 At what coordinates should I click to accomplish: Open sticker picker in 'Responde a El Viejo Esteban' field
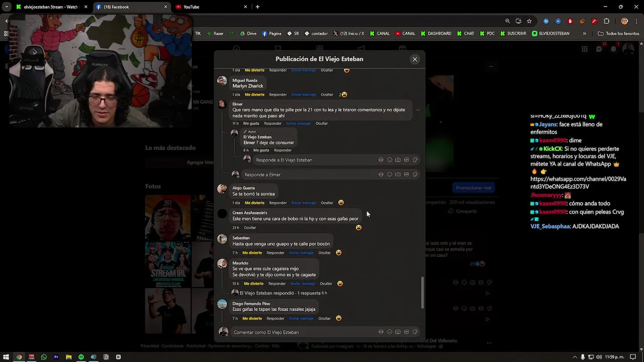coord(415,160)
